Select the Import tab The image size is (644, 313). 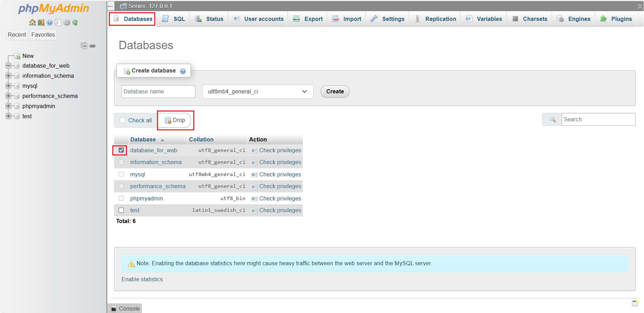[346, 19]
